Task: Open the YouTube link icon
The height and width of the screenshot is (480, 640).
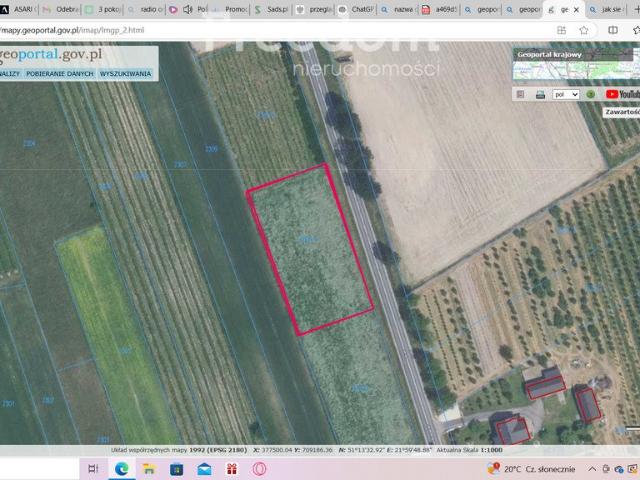Action: [x=621, y=94]
